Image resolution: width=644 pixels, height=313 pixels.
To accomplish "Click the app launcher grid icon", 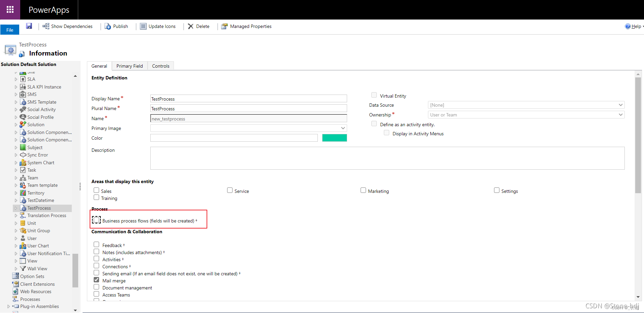I will tap(10, 9).
